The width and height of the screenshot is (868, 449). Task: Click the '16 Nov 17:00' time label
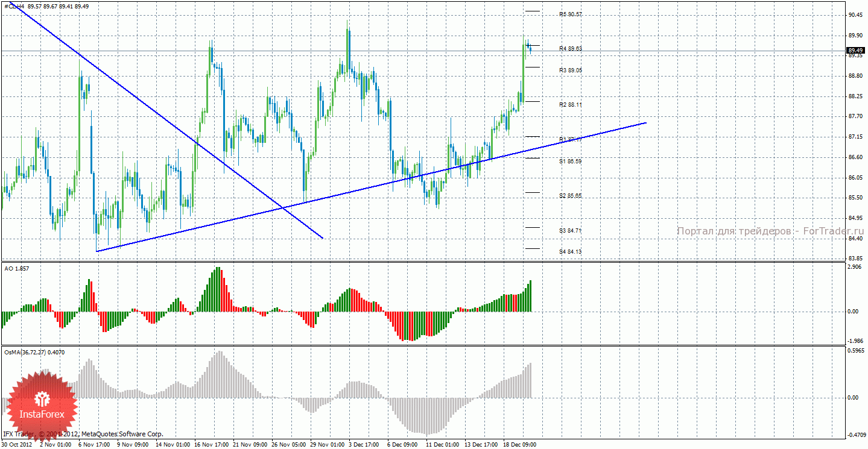point(212,445)
